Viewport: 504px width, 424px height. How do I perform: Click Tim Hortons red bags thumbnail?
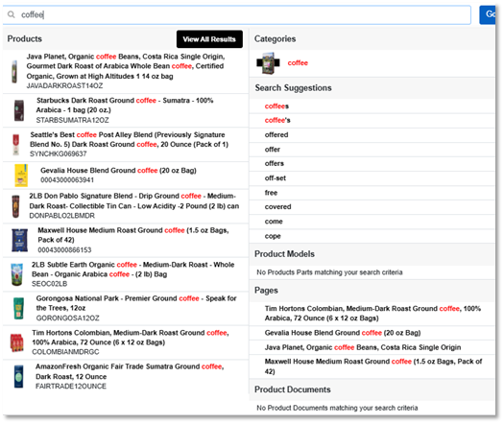(16, 342)
